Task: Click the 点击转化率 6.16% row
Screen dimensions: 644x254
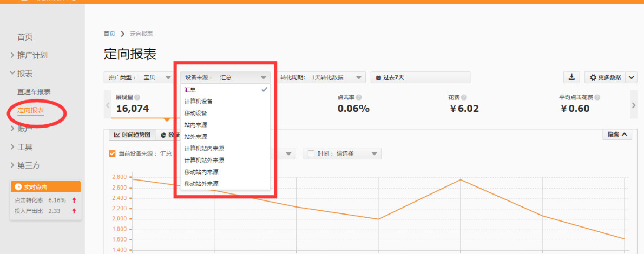Action: tap(45, 200)
